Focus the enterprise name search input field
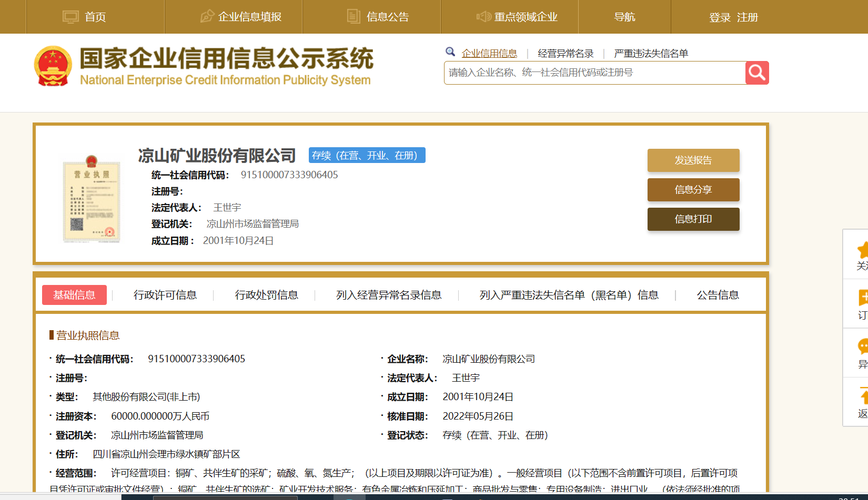 point(594,73)
